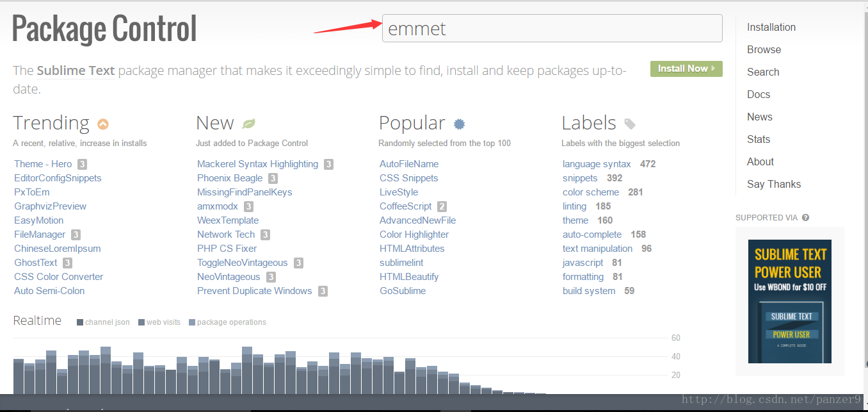This screenshot has width=868, height=412.
Task: Open the Prevent Duplicate Windows package
Action: [255, 291]
